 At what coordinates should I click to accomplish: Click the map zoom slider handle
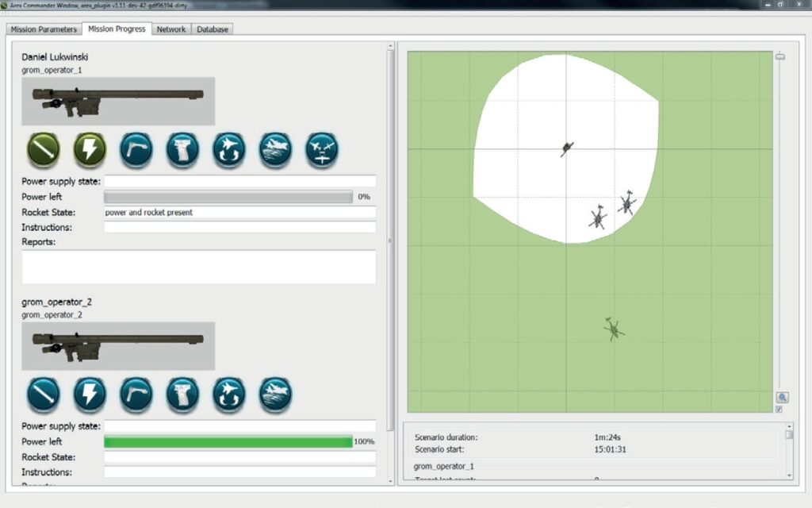779,56
